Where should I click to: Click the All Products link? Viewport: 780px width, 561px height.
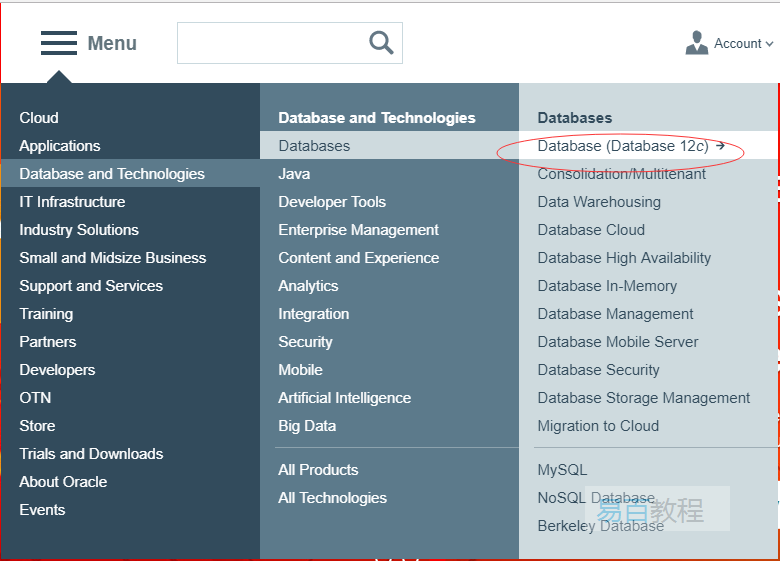click(x=318, y=470)
